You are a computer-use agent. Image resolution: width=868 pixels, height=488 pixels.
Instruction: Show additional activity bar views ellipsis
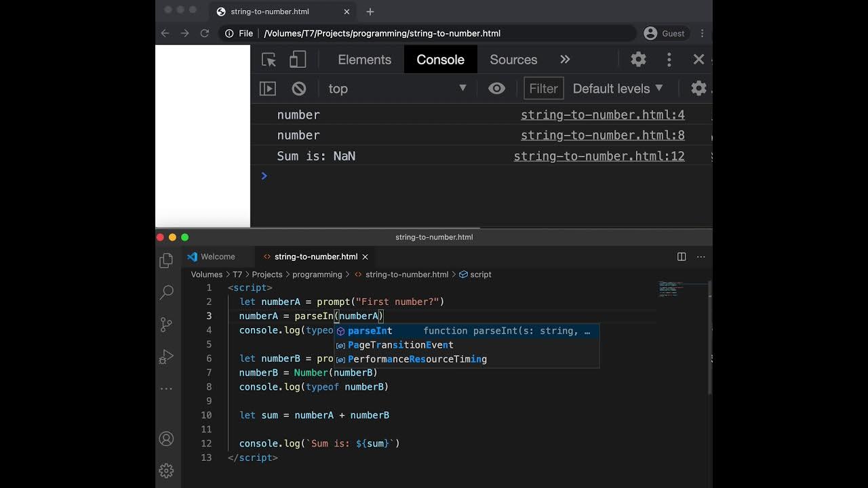coord(166,389)
